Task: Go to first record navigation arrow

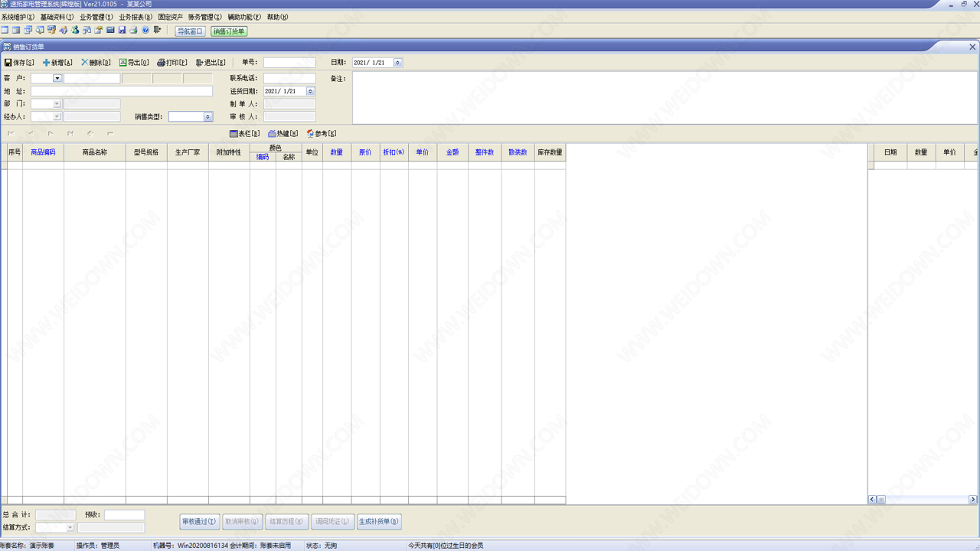Action: click(11, 134)
